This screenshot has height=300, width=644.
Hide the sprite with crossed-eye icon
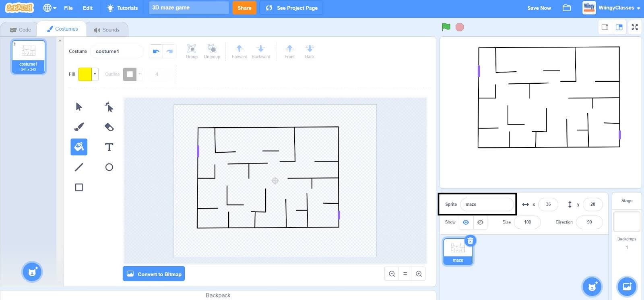[480, 222]
